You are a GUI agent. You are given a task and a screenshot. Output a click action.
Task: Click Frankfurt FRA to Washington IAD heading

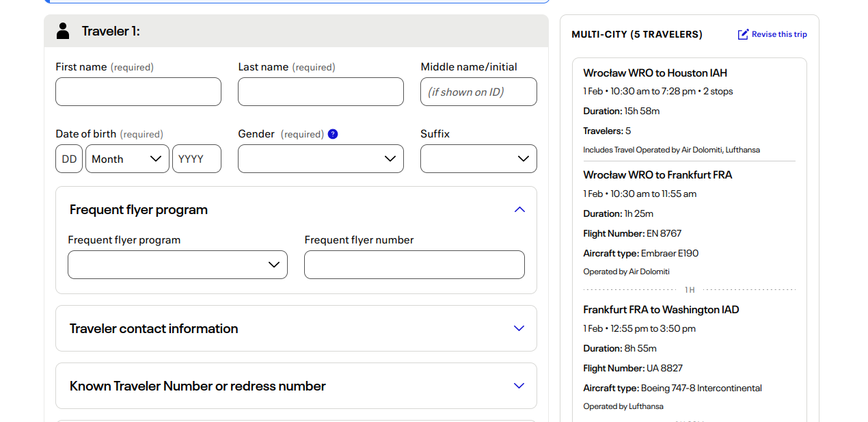click(661, 310)
